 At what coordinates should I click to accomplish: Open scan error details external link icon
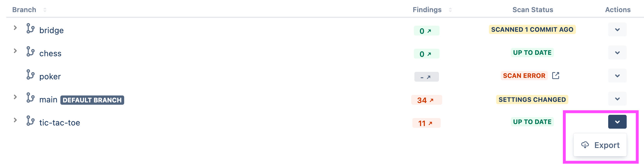click(x=556, y=76)
